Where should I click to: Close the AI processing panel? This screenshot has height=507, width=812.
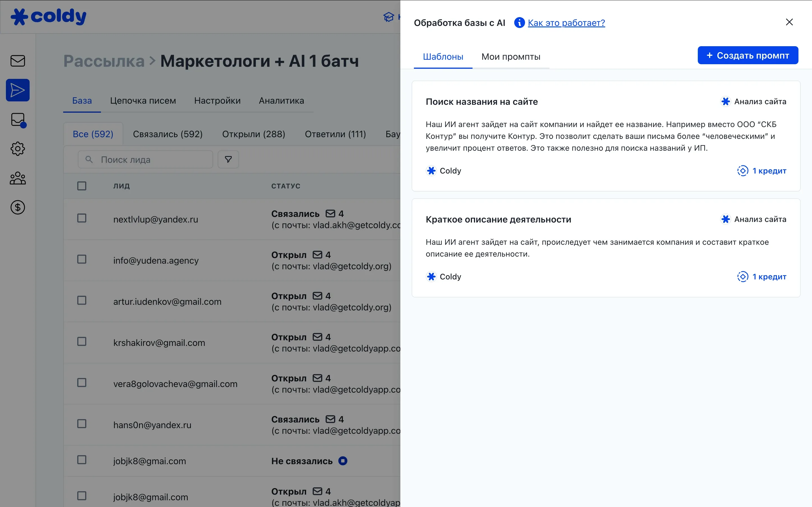click(x=789, y=22)
